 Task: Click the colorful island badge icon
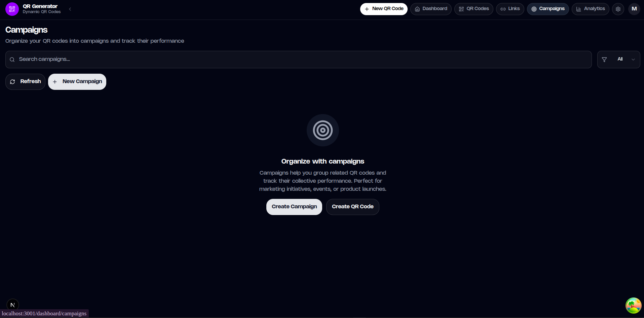[633, 306]
